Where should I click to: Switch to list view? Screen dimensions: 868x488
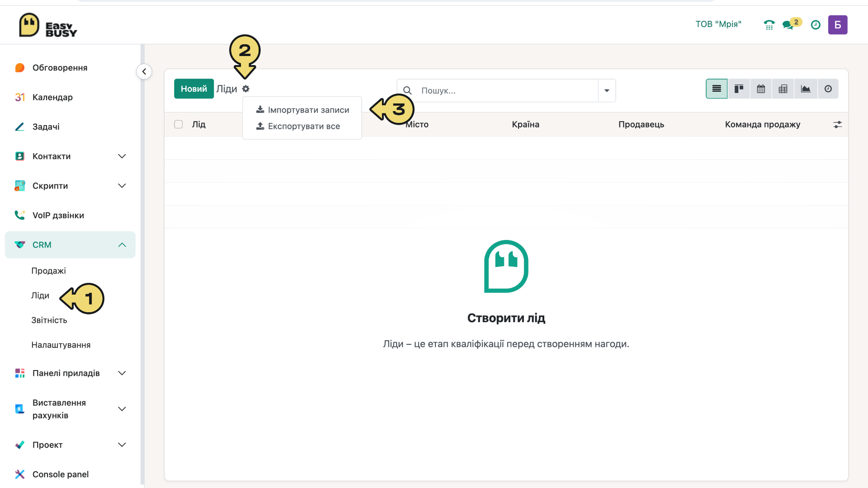click(717, 89)
